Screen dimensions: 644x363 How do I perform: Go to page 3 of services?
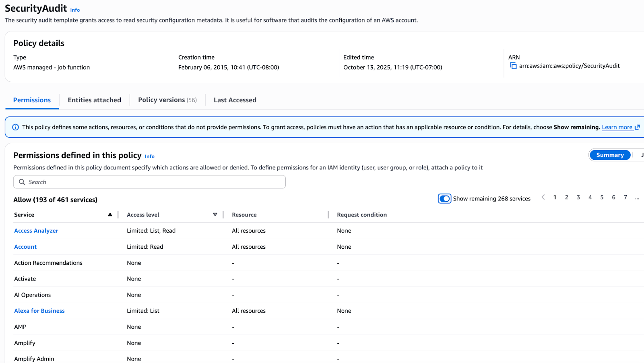click(578, 197)
